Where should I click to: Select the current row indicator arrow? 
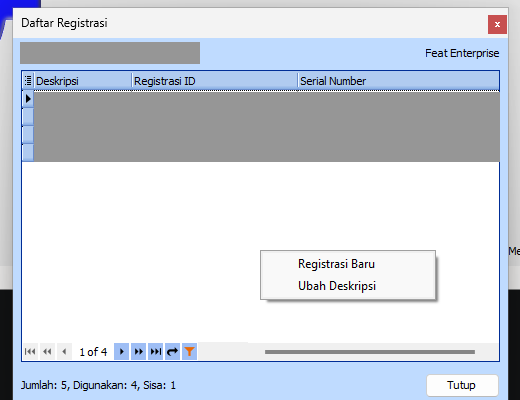pos(28,99)
